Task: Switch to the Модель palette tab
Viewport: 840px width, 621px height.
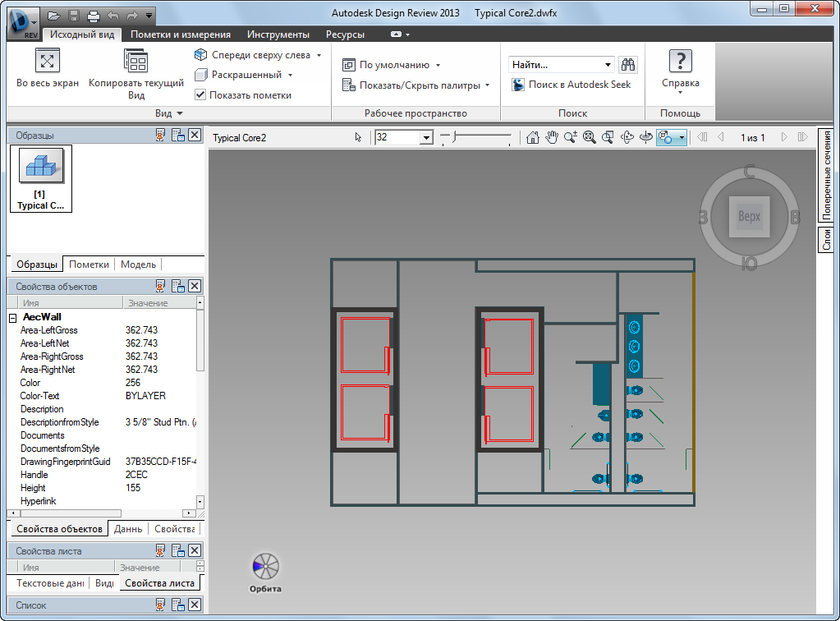Action: [x=138, y=264]
